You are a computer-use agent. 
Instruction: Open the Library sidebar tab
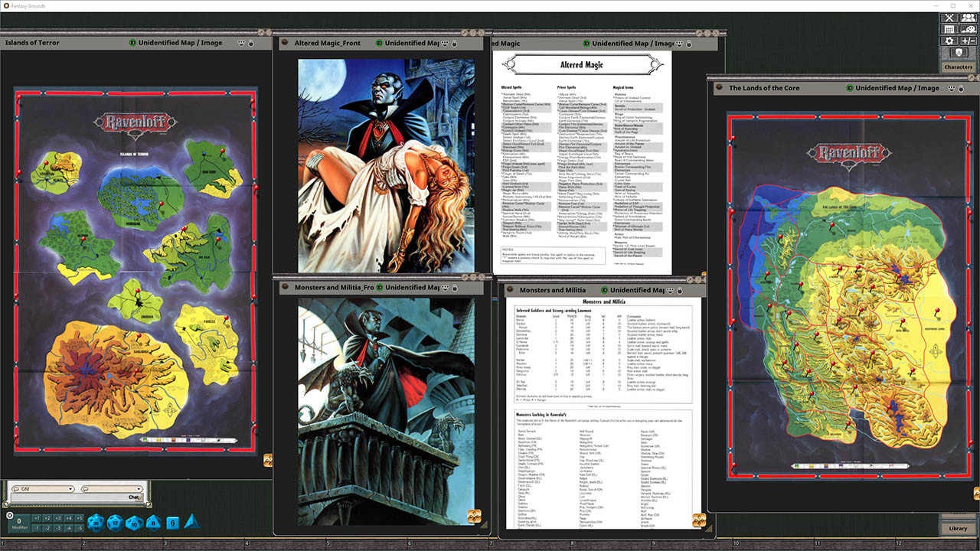(x=958, y=528)
